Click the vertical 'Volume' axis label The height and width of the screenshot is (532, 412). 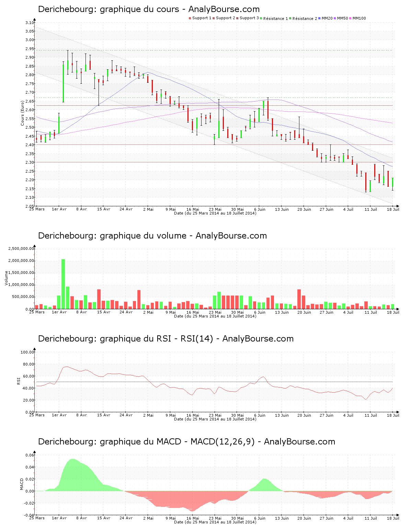(x=6, y=278)
